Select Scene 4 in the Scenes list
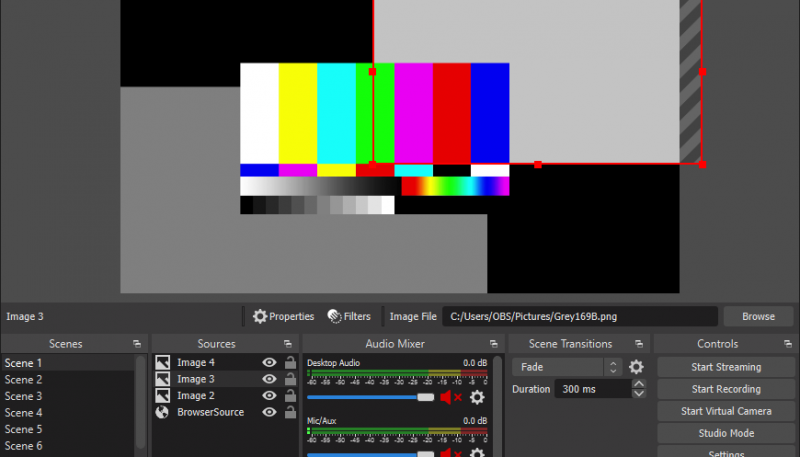This screenshot has width=800, height=457. pos(24,412)
